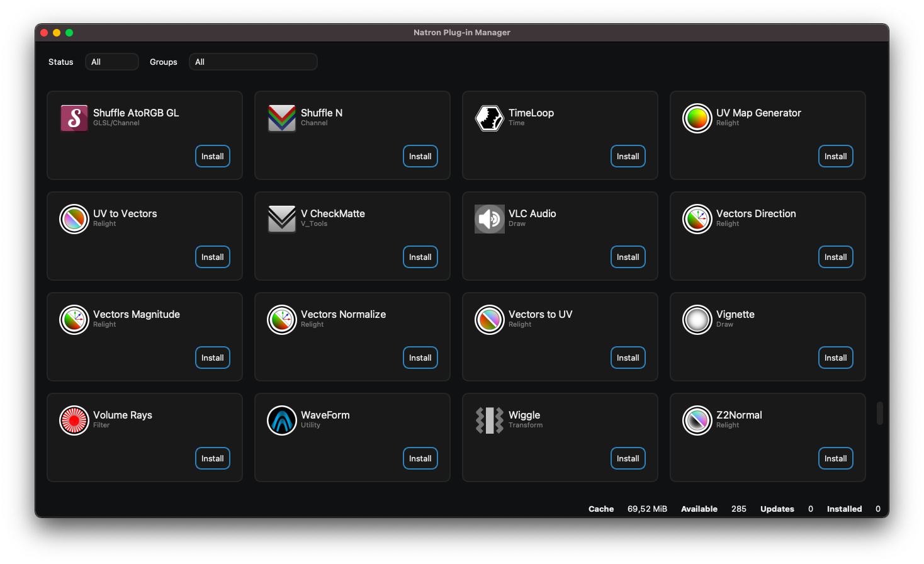The width and height of the screenshot is (924, 564).
Task: Click the Installed label in status bar
Action: (x=845, y=509)
